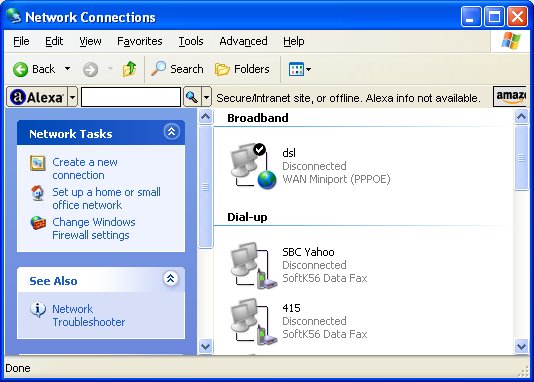Screen dimensions: 534x382
Task: Click the dsl connection name
Action: point(289,153)
